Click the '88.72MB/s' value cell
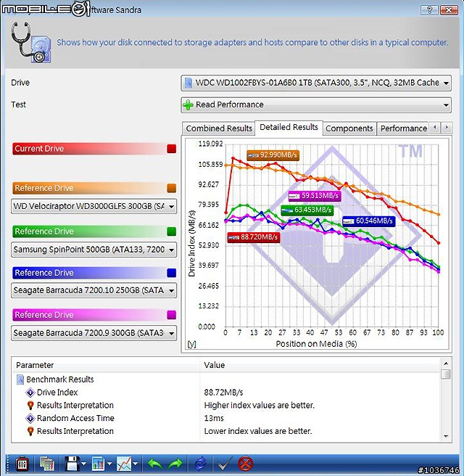Viewport: 464px width, 476px height. (x=223, y=393)
